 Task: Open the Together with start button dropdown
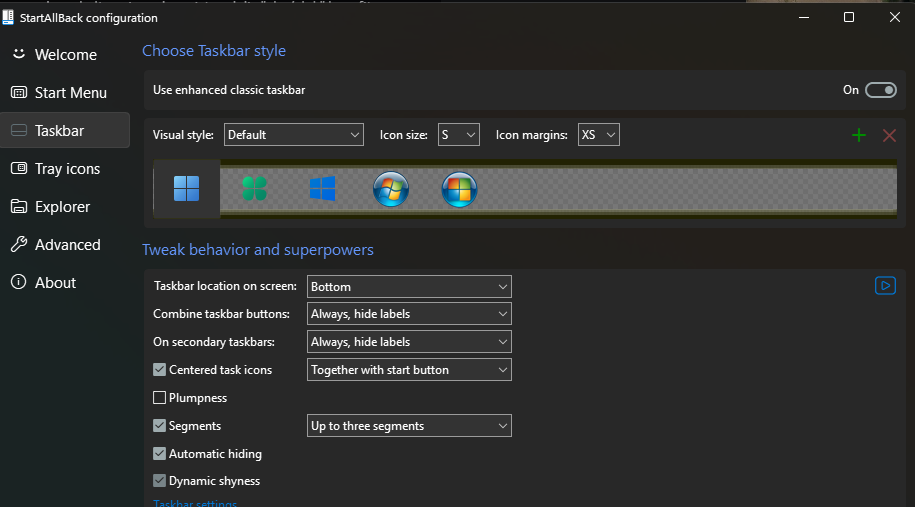(409, 370)
